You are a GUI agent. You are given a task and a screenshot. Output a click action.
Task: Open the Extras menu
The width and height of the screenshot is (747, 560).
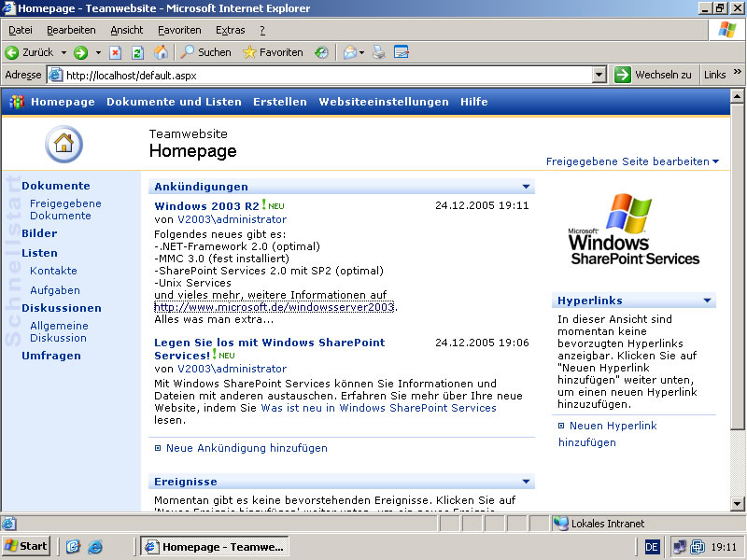point(230,30)
